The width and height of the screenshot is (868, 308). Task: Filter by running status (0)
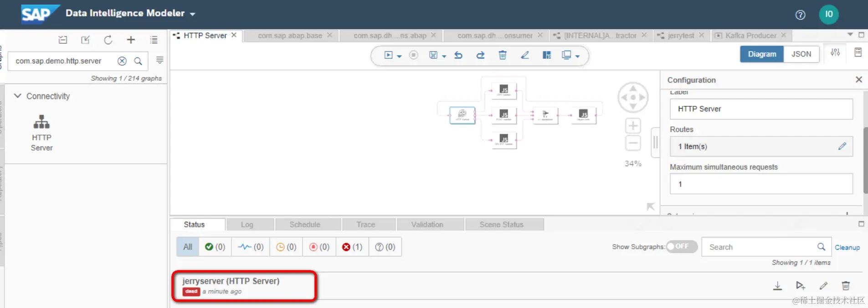tap(251, 247)
